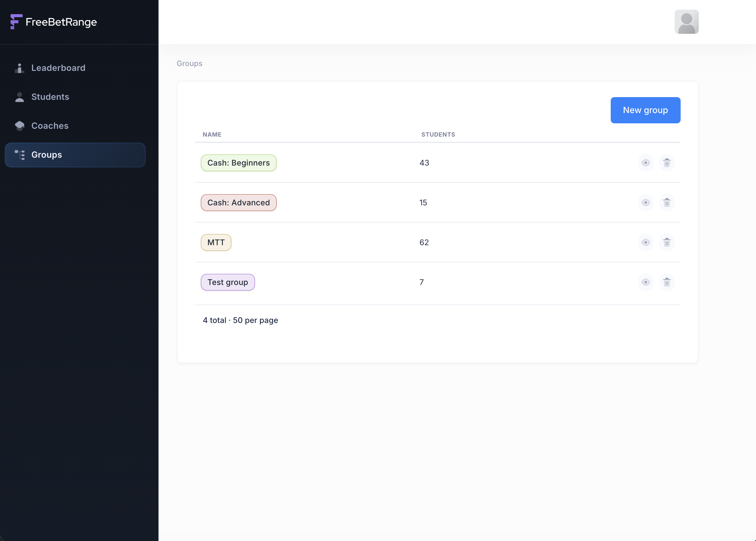Sort by the STUDENTS column header
Viewport: 756px width, 541px height.
[x=438, y=134]
